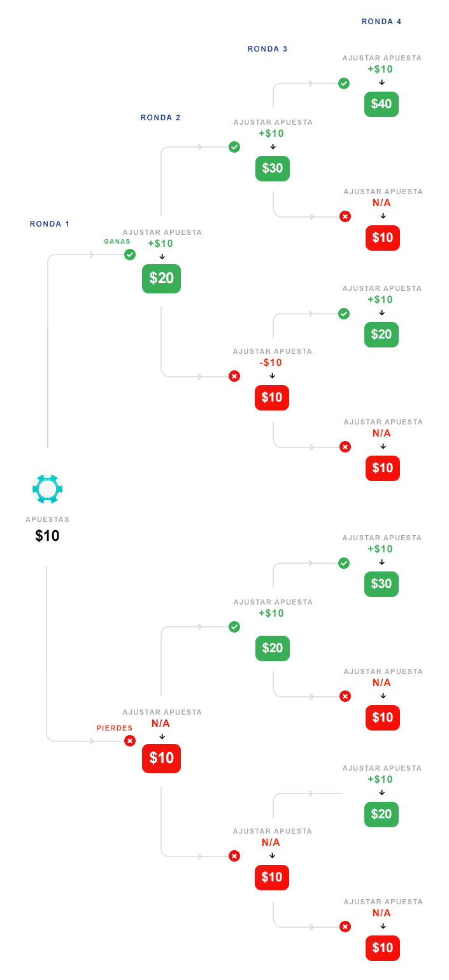Click the green checkmark beside the $40 bet
Viewport: 449px width, 980px height.
344,83
